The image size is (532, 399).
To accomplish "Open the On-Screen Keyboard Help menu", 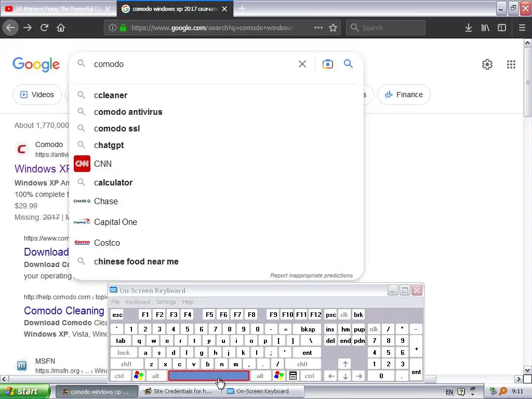I will tap(188, 302).
